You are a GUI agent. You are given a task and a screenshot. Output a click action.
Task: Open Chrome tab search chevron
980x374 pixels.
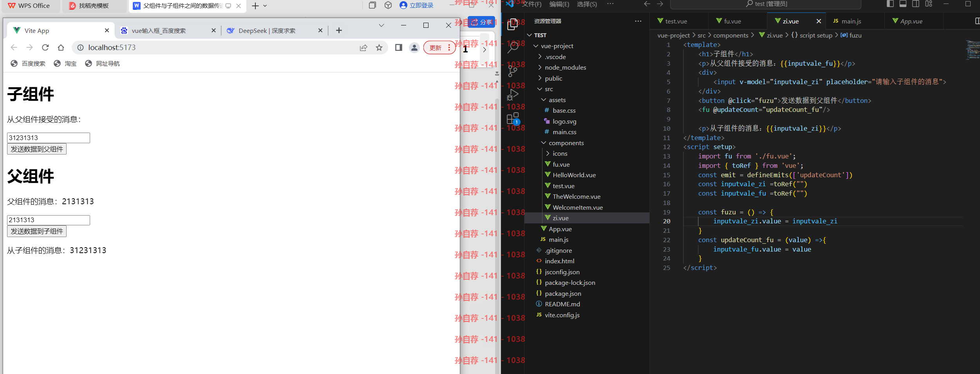coord(382,25)
